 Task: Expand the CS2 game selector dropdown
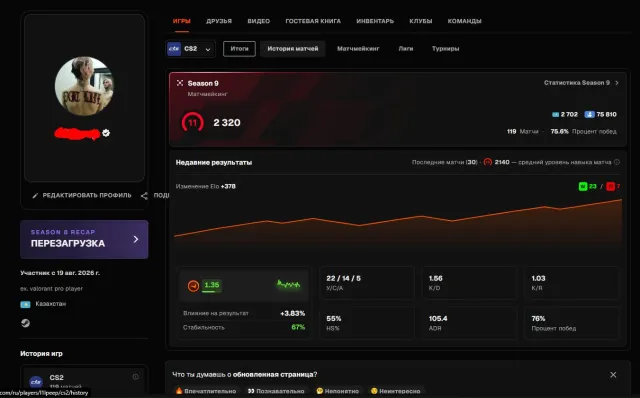pyautogui.click(x=191, y=49)
